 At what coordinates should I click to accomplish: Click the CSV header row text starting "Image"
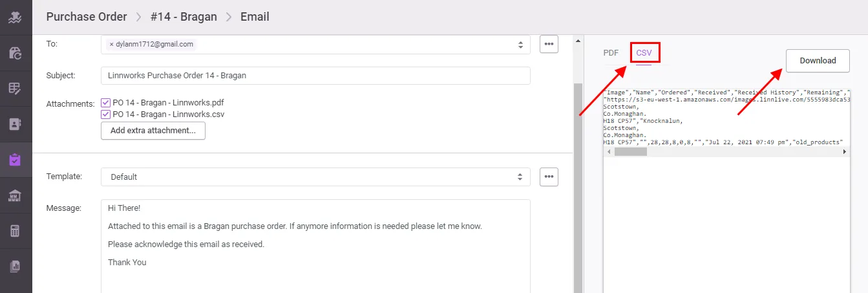click(x=726, y=92)
